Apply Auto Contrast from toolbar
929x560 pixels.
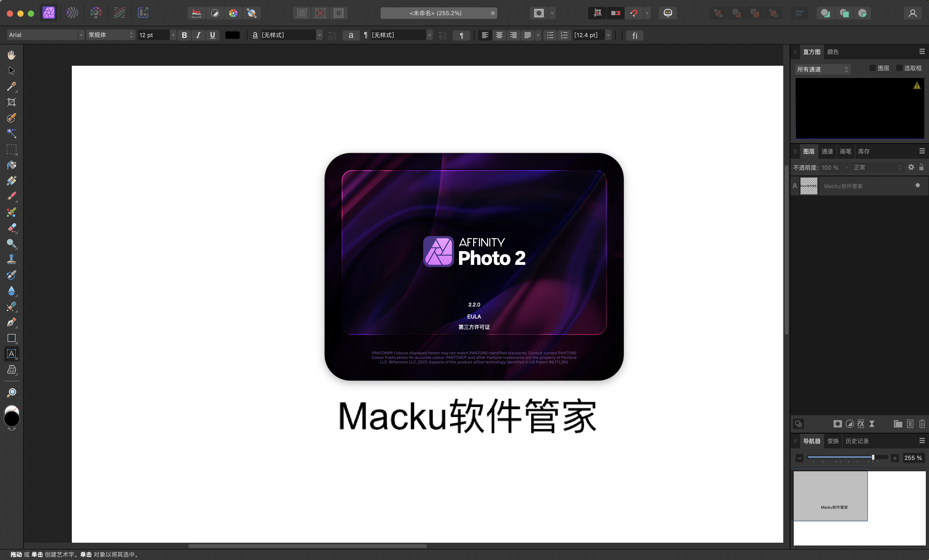coord(215,13)
